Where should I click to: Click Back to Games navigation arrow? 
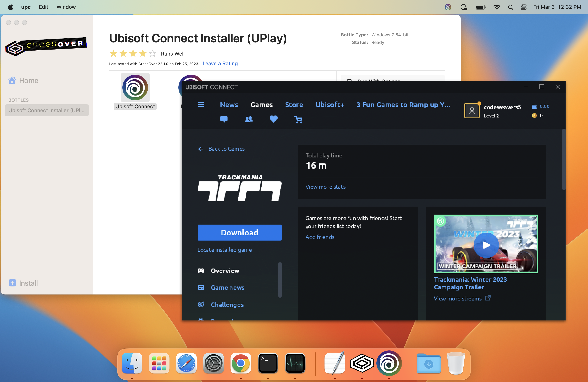pos(200,149)
